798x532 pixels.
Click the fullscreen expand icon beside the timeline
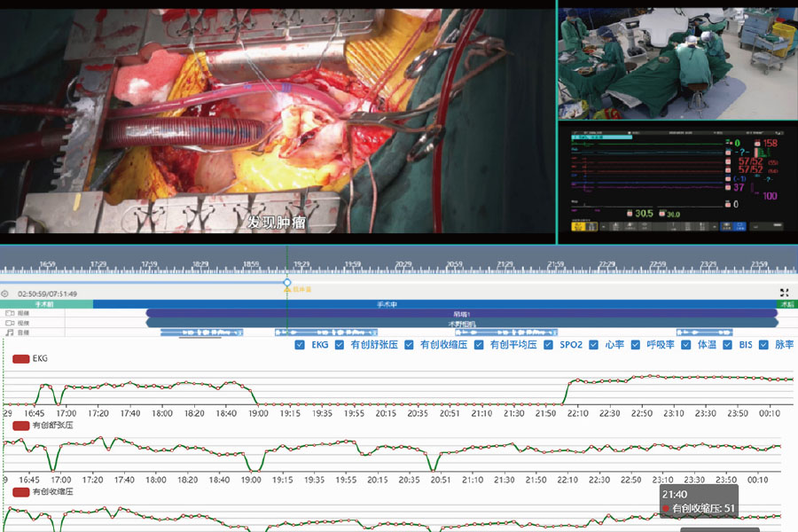coord(785,293)
